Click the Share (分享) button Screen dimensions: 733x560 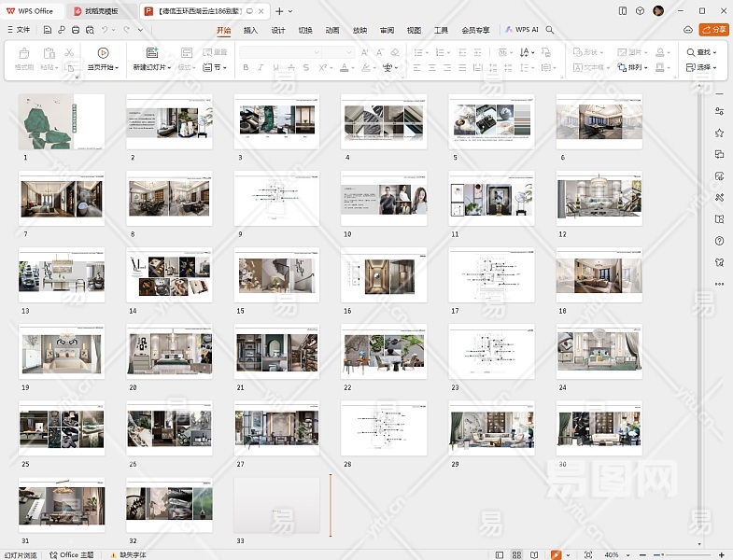(713, 30)
